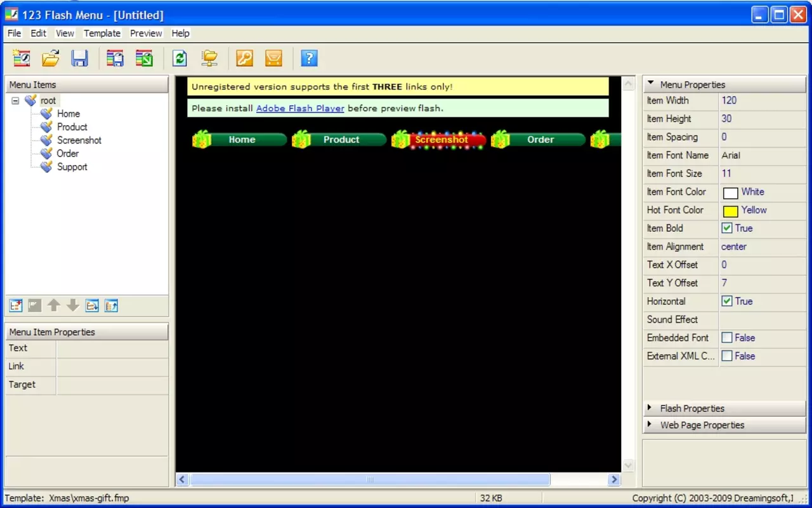Click the preview scrollbar left arrow
Viewport: 812px width, 508px height.
tap(182, 479)
